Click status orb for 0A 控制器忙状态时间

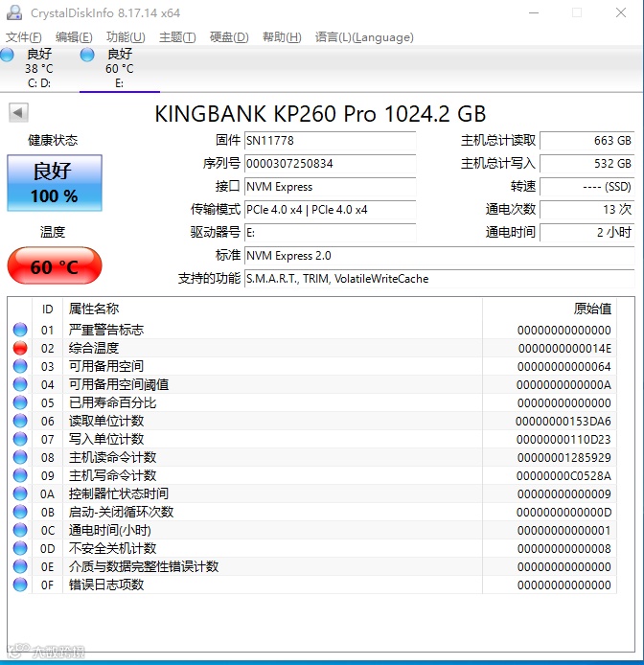pyautogui.click(x=20, y=493)
